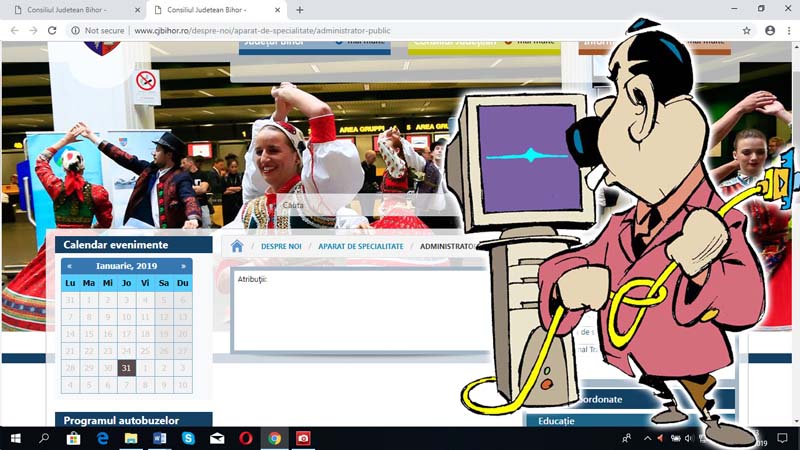This screenshot has width=800, height=450.
Task: Expand hidden system tray icons chevron
Action: pos(647,438)
